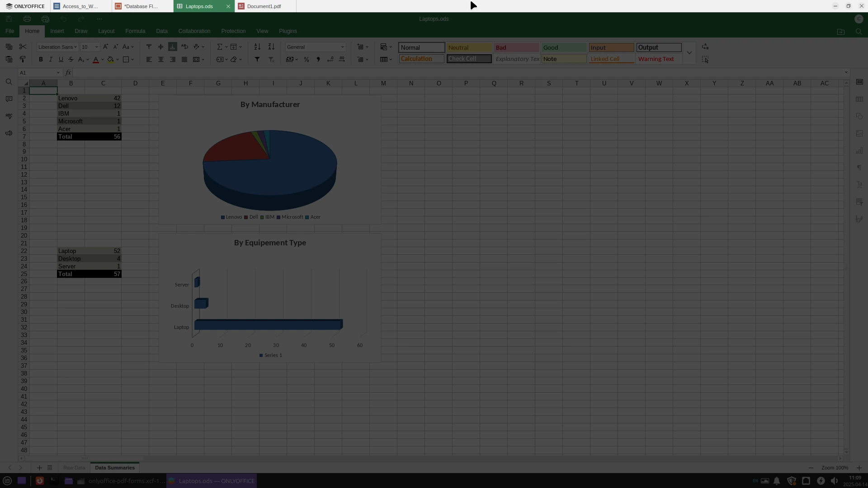Open the General number format dropdown

(x=342, y=47)
